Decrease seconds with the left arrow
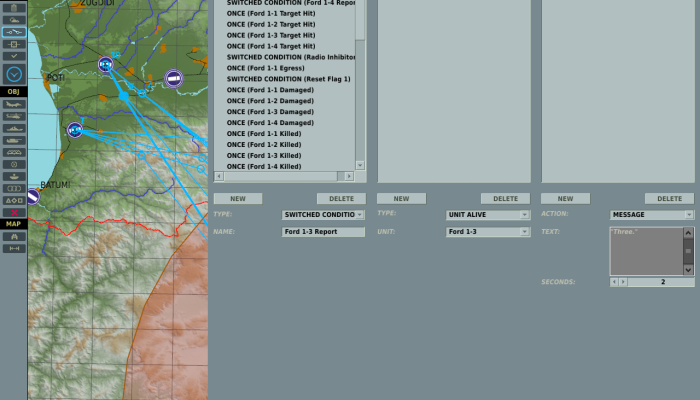This screenshot has width=700, height=400. 614,282
